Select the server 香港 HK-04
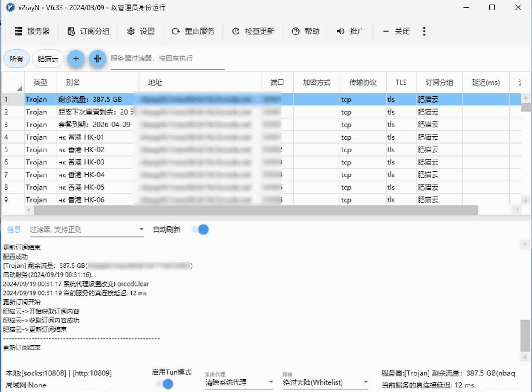The width and height of the screenshot is (532, 392). (261, 174)
